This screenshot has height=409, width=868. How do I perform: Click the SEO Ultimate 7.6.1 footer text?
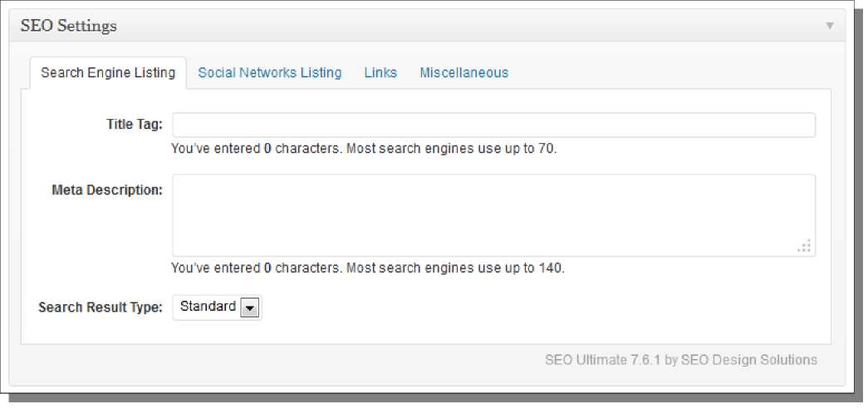click(603, 360)
